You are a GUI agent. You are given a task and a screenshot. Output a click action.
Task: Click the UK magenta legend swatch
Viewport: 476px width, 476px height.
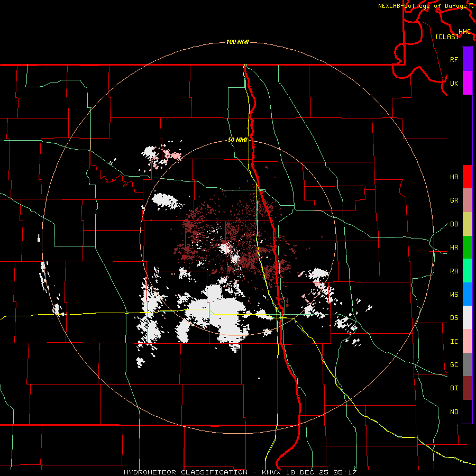pos(467,83)
